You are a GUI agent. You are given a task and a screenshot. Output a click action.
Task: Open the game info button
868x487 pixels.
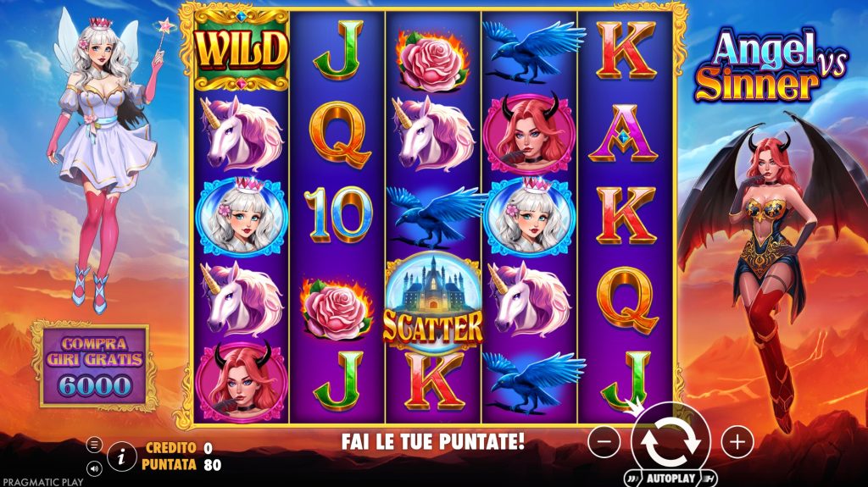tap(122, 457)
